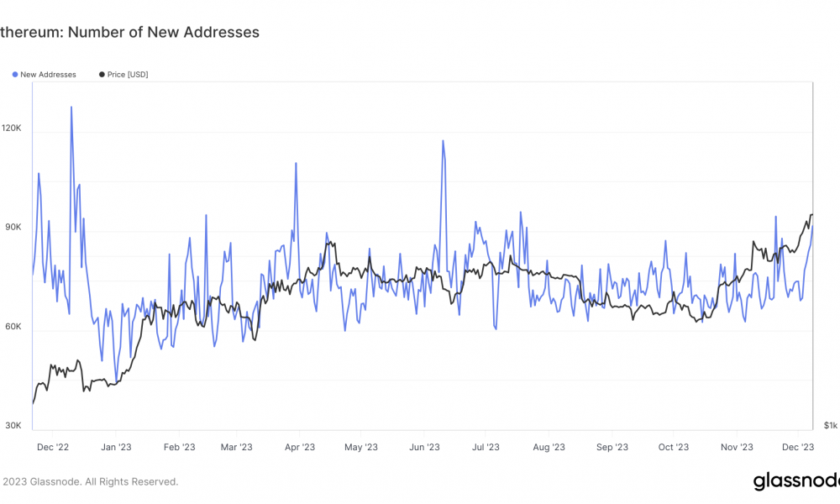
Task: Toggle the Price [USD] legend label
Action: (x=128, y=75)
